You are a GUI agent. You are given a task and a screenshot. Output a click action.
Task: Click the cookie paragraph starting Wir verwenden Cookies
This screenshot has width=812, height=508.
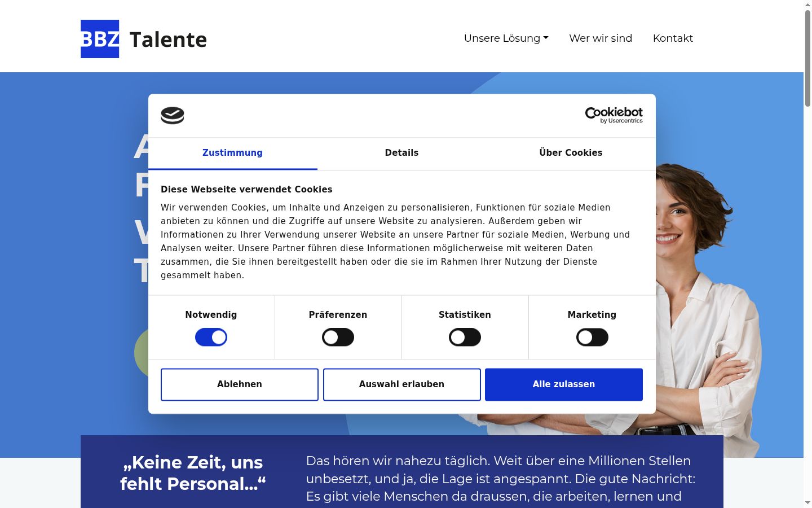tap(395, 242)
